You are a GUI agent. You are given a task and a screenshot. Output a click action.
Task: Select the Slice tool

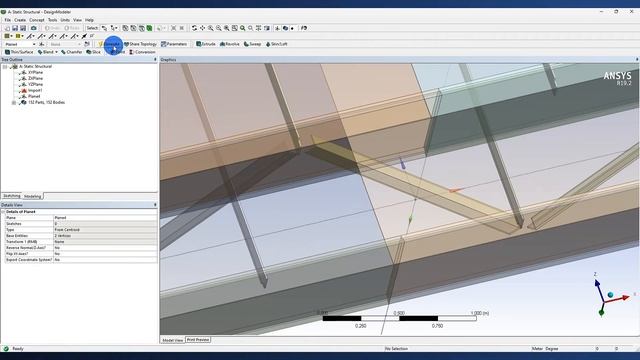point(93,52)
